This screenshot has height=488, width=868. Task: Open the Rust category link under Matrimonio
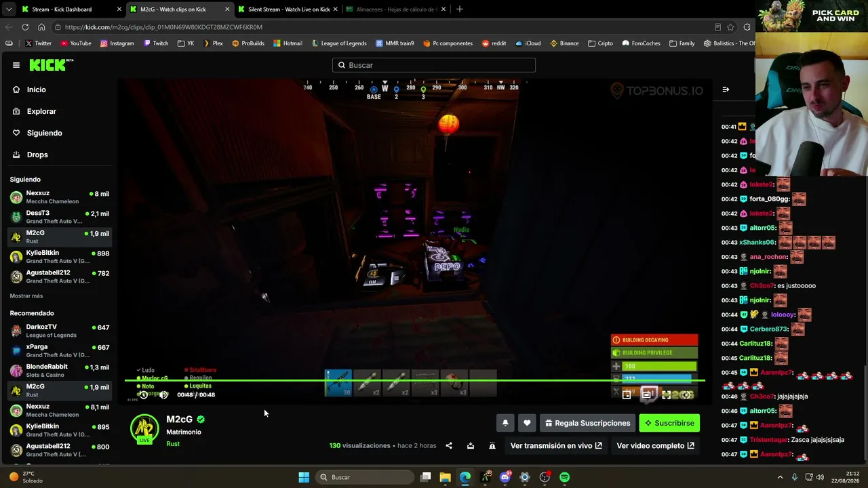pyautogui.click(x=173, y=444)
